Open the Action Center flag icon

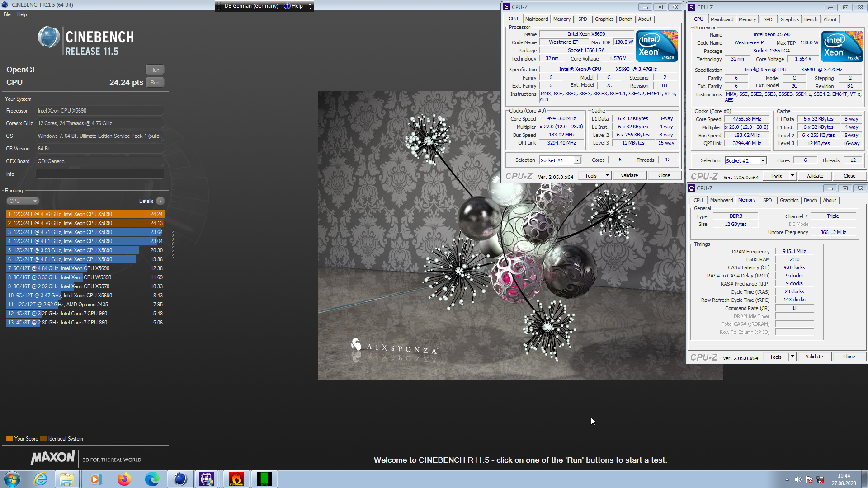click(x=809, y=479)
